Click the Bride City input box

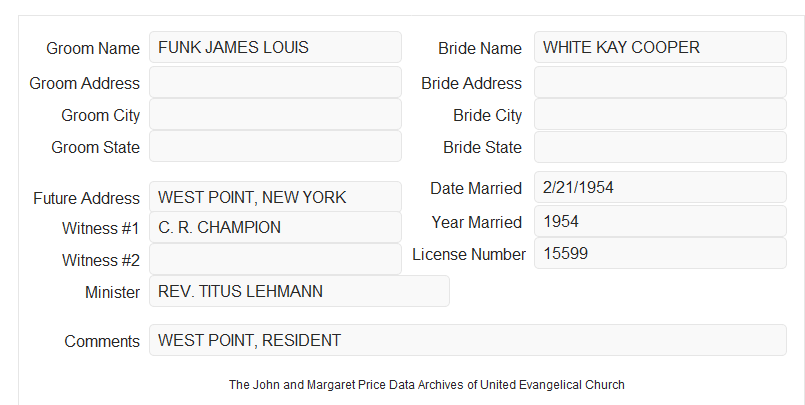tap(660, 114)
